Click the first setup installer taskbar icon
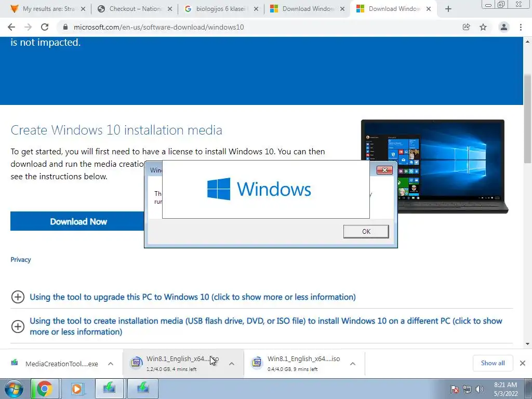The width and height of the screenshot is (532, 399). pyautogui.click(x=109, y=389)
